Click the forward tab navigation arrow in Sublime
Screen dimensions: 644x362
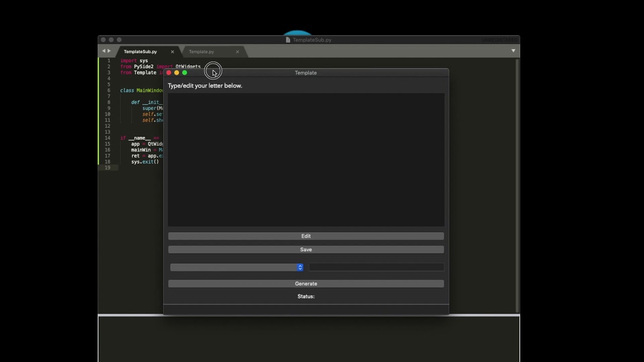point(109,51)
